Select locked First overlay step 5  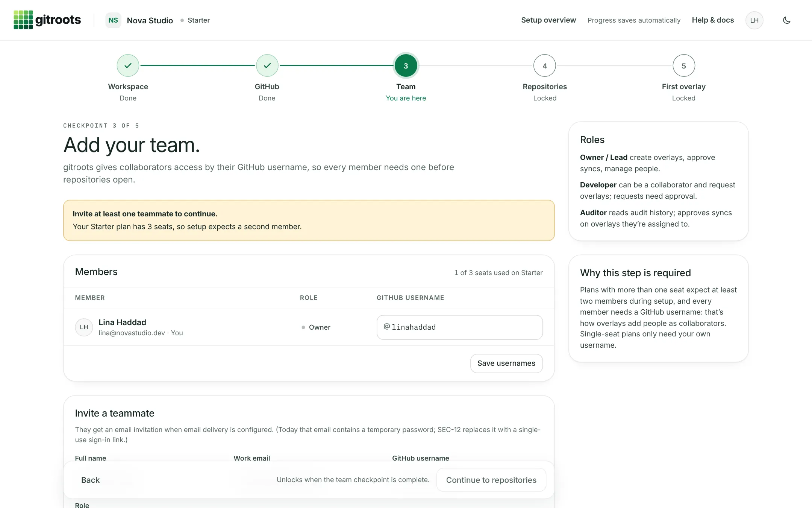click(683, 65)
